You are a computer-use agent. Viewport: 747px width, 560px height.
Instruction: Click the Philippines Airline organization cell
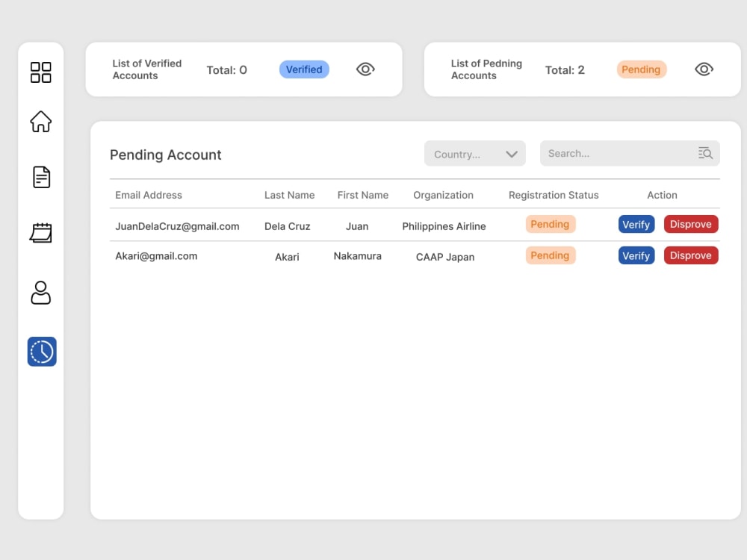(444, 227)
